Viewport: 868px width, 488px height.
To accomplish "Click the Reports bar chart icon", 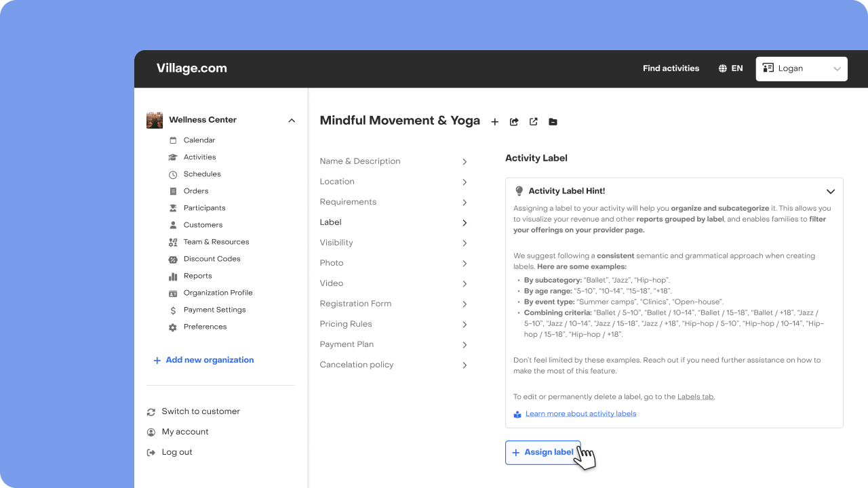I will point(173,276).
